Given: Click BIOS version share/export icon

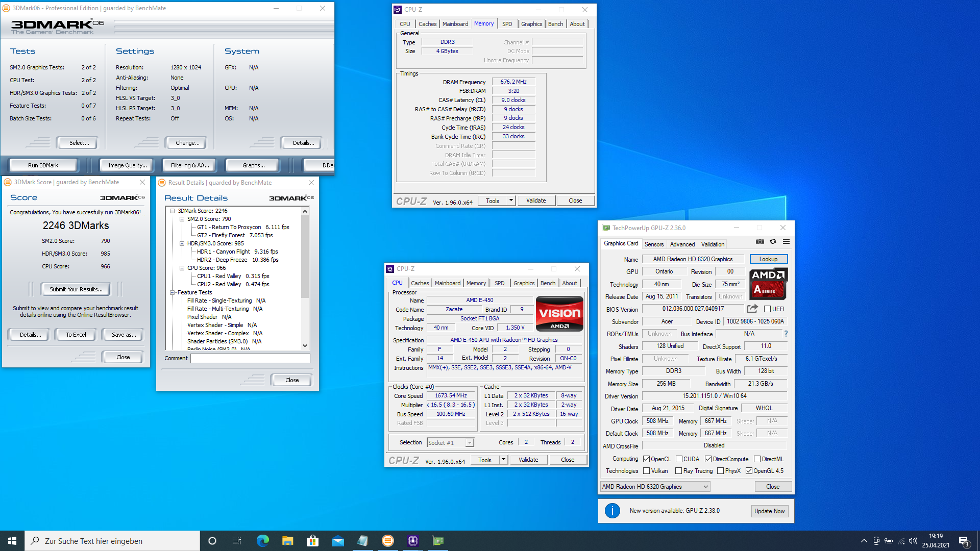Looking at the screenshot, I should point(752,309).
